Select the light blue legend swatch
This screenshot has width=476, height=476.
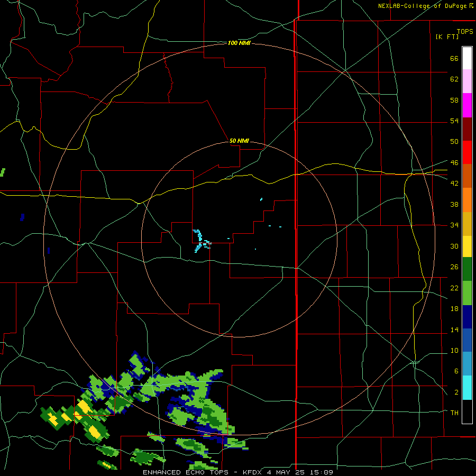pos(467,363)
